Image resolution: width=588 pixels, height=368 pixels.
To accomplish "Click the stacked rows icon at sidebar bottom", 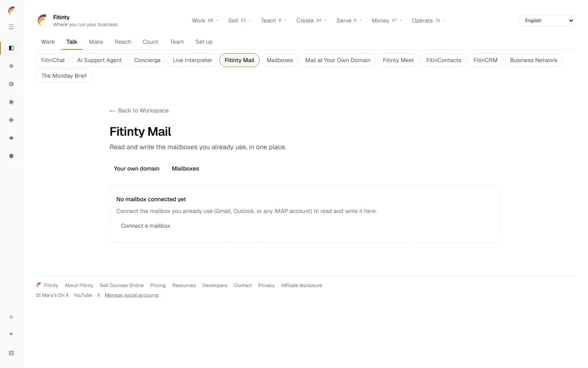I will [x=11, y=353].
